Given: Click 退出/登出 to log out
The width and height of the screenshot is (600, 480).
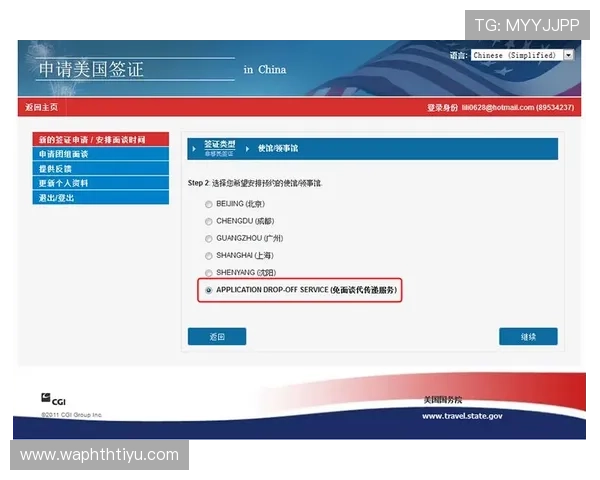Looking at the screenshot, I should tap(101, 198).
